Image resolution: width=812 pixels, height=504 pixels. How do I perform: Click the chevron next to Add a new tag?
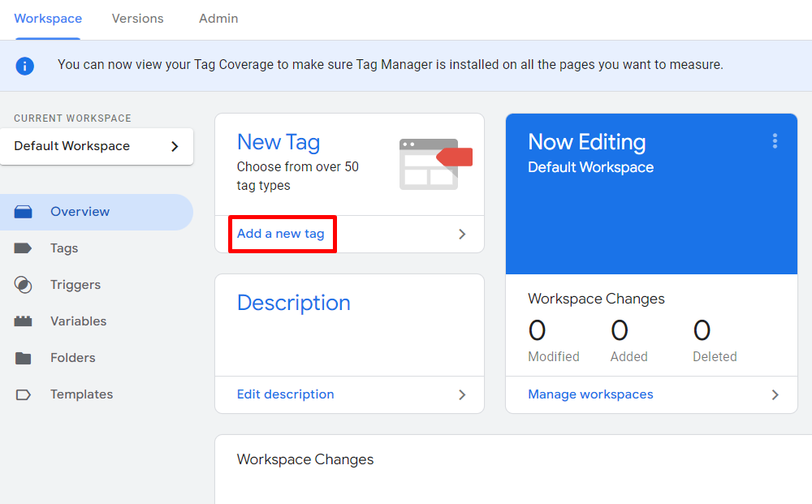(461, 233)
